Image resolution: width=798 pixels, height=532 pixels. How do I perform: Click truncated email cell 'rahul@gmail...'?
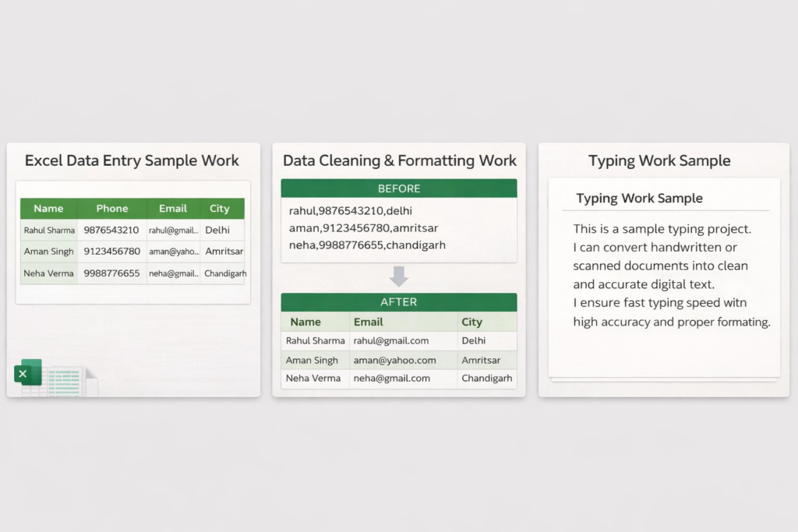(x=174, y=231)
